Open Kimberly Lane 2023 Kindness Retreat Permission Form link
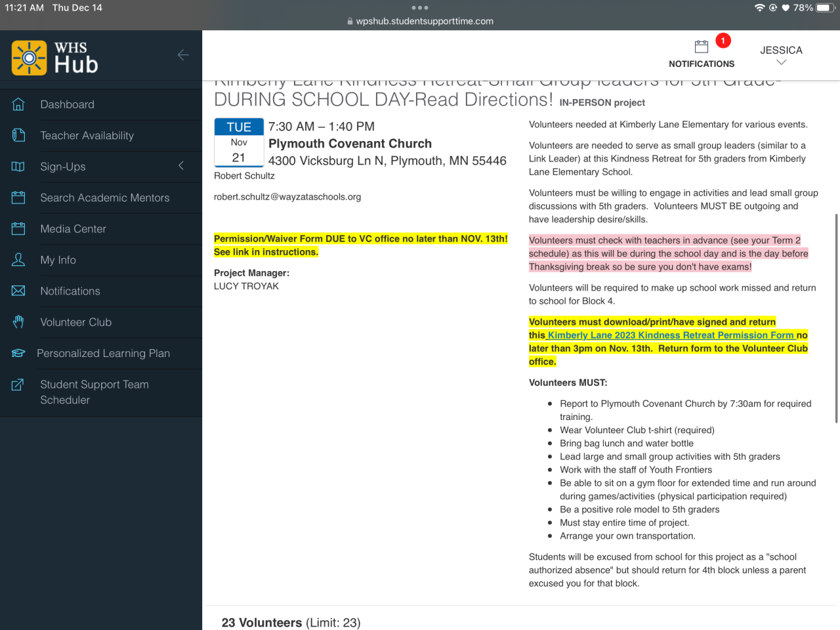840x630 pixels. pyautogui.click(x=671, y=335)
